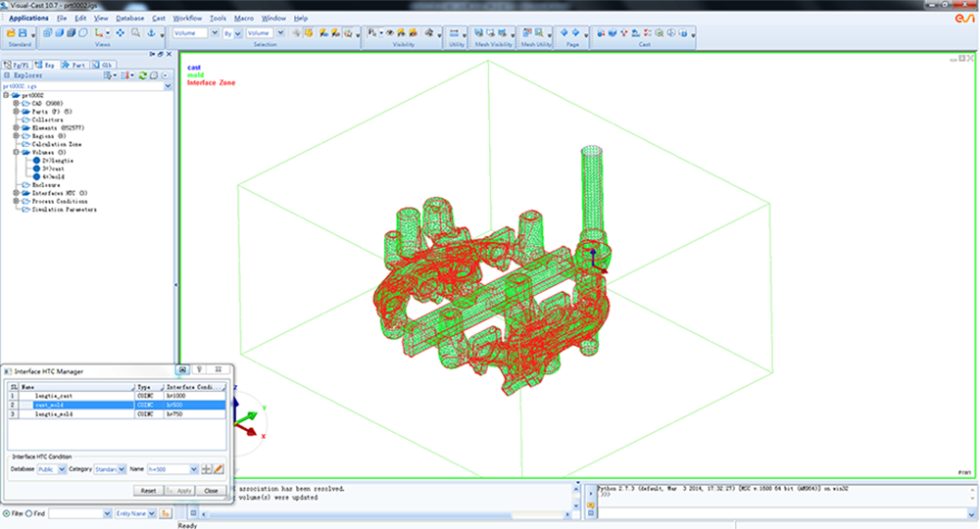
Task: Click the anchor icon in Views toolbar
Action: coord(151,33)
